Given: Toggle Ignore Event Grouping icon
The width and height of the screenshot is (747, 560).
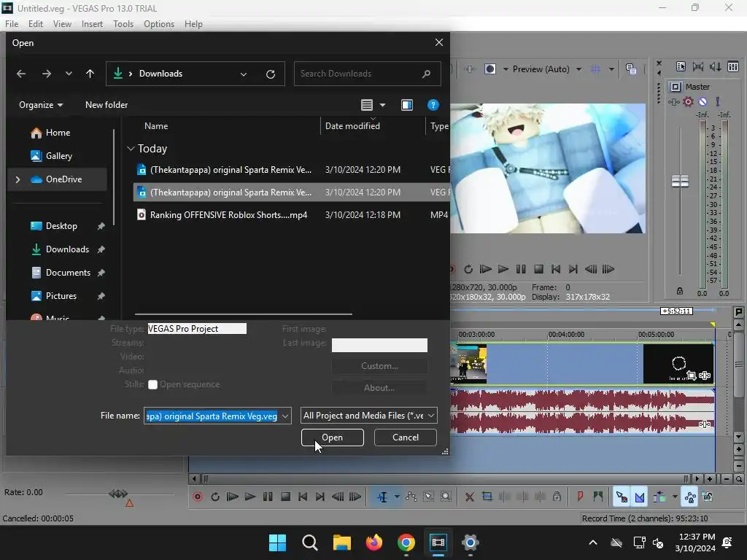Looking at the screenshot, I should click(708, 497).
